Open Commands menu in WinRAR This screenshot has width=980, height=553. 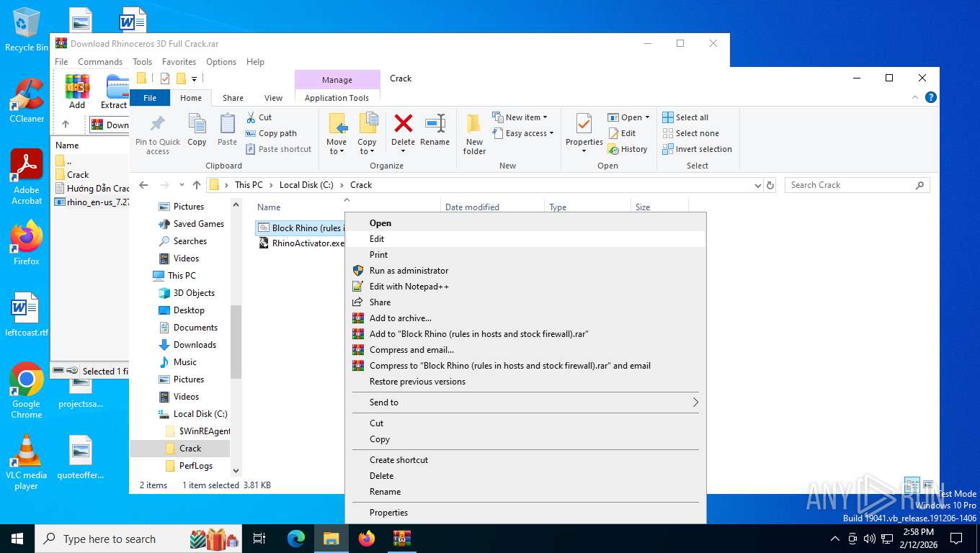pyautogui.click(x=100, y=62)
